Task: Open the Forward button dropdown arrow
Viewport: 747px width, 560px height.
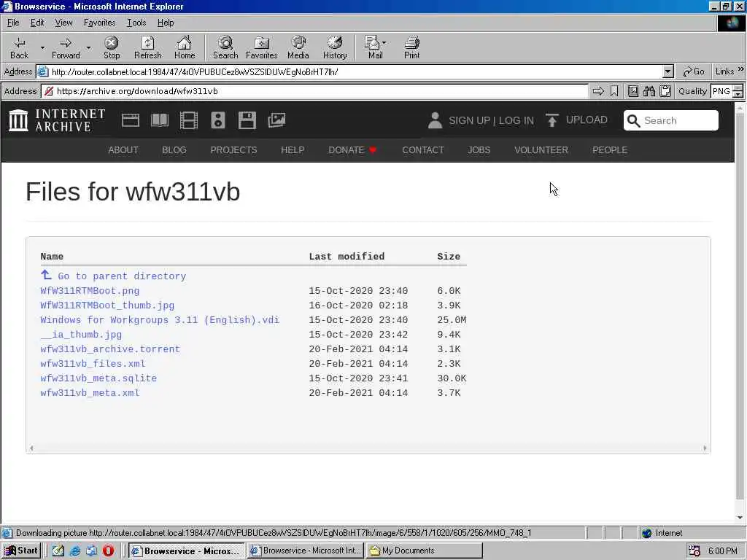Action: [x=88, y=47]
